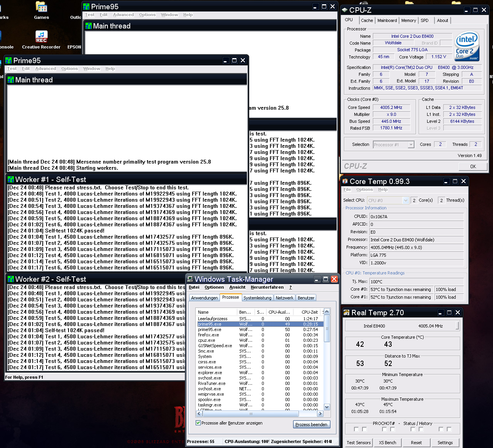Sort processes by Name column header
Image resolution: width=493 pixels, height=448 pixels.
click(x=216, y=312)
